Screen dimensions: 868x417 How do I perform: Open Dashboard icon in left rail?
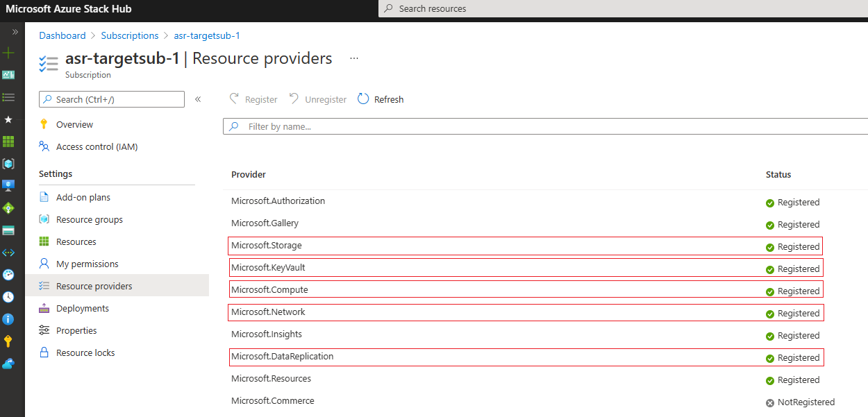pyautogui.click(x=8, y=75)
